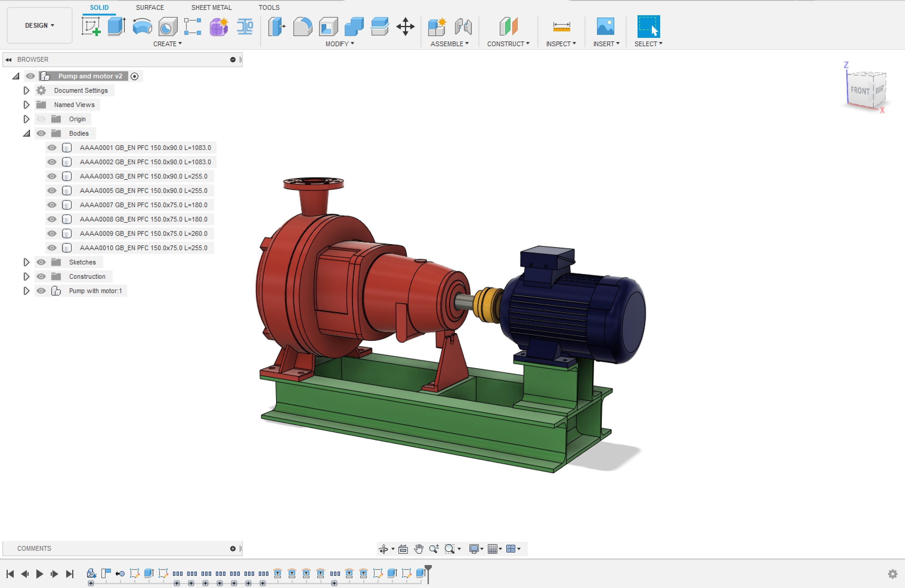Show the hidden Origin folder
This screenshot has width=905, height=588.
[41, 119]
